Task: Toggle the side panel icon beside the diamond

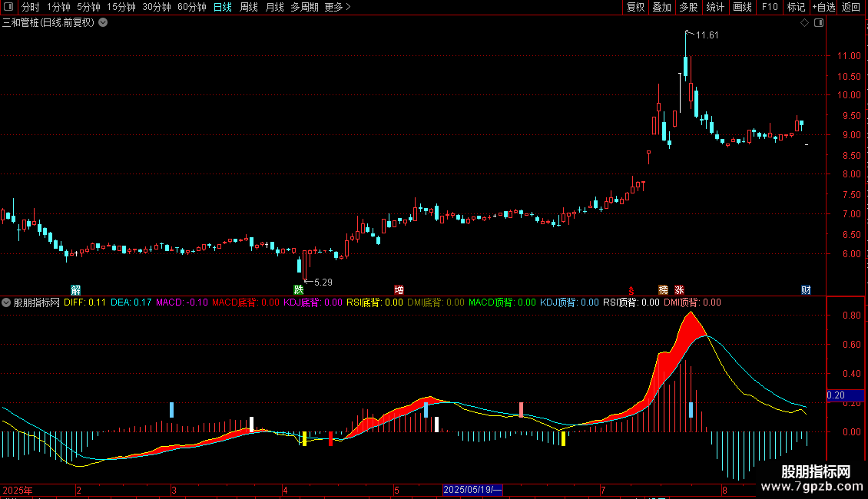Action: pyautogui.click(x=819, y=23)
